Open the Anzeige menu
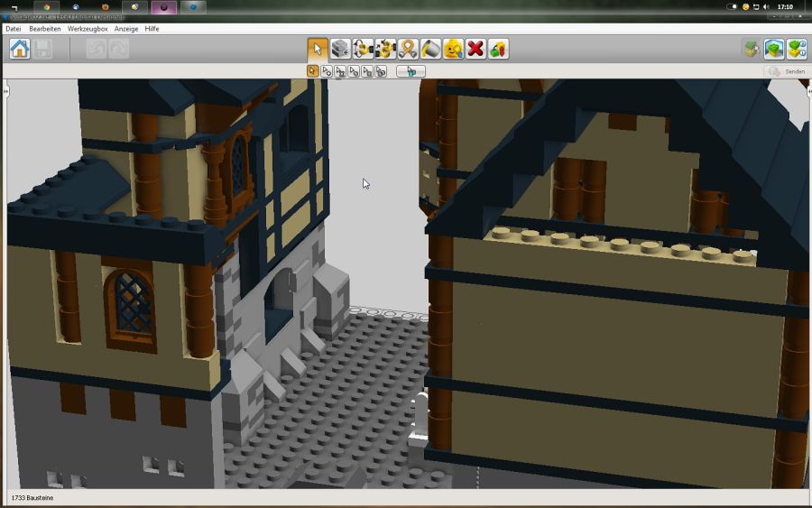The height and width of the screenshot is (508, 812). coord(126,29)
